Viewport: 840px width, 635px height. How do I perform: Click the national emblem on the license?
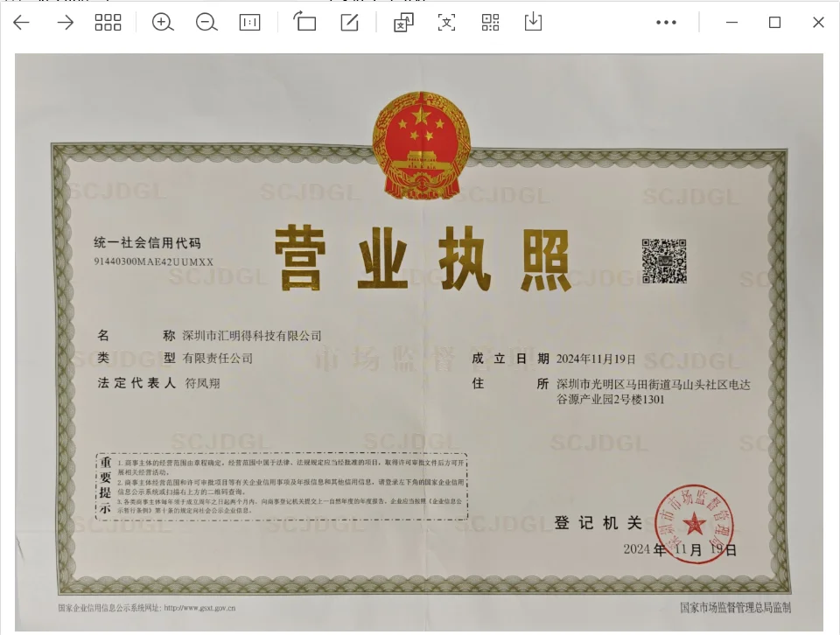pos(422,146)
